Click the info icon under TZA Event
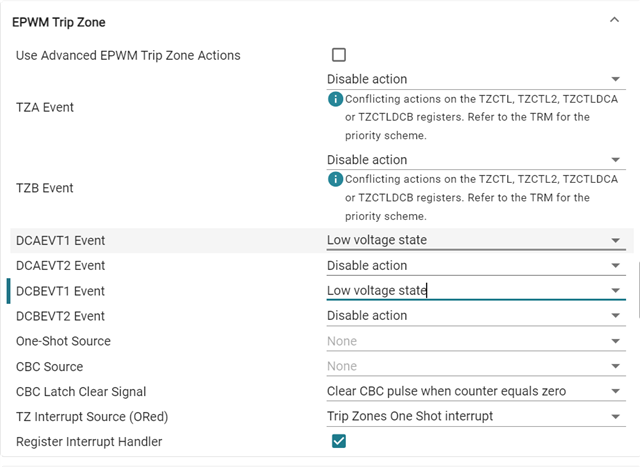 [x=335, y=99]
